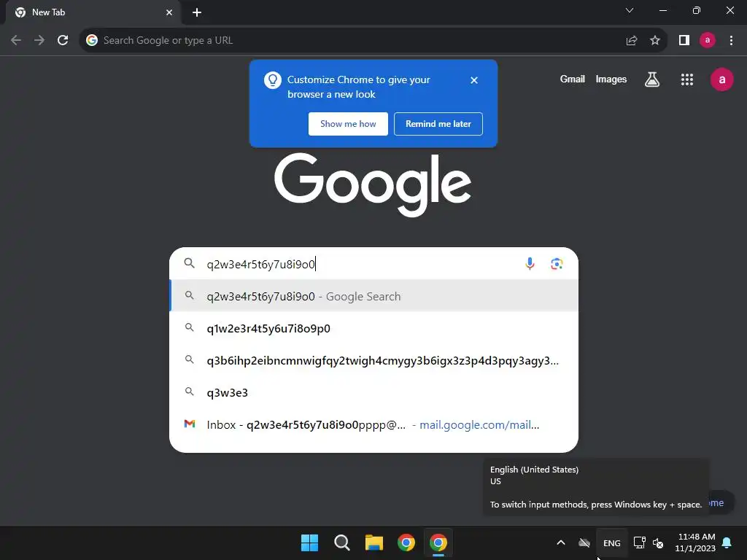Open Search Labs flask icon

[652, 79]
